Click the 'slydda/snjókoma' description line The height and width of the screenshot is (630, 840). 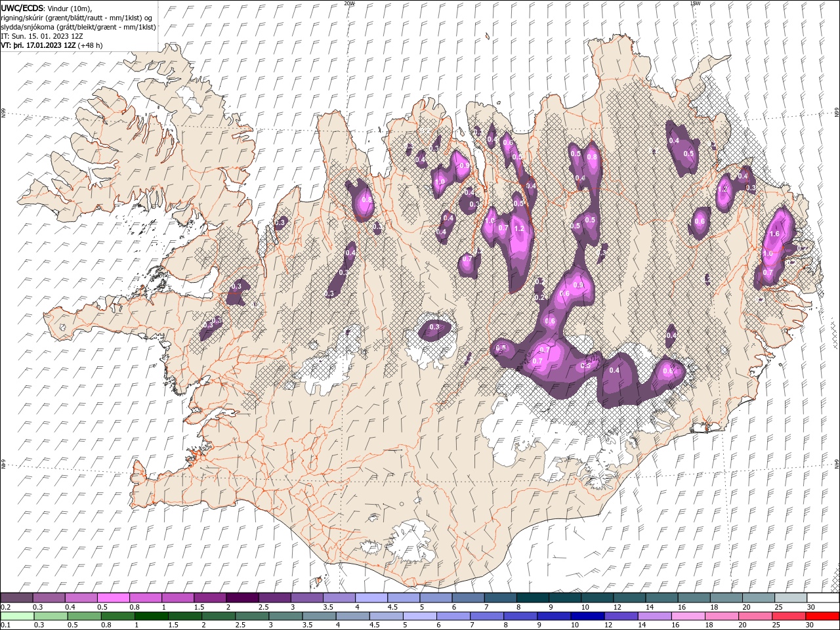click(x=79, y=27)
